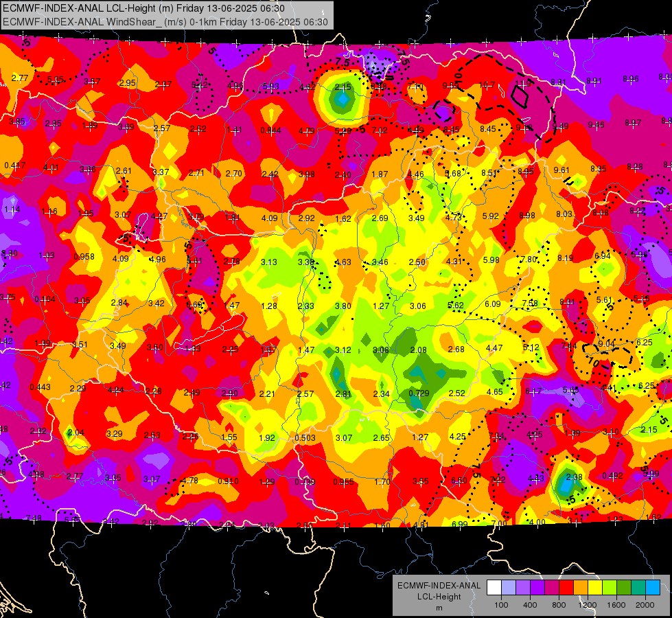Viewport: 672px width, 618px height.
Task: Click the wind shear value 5.62
Action: click(456, 306)
